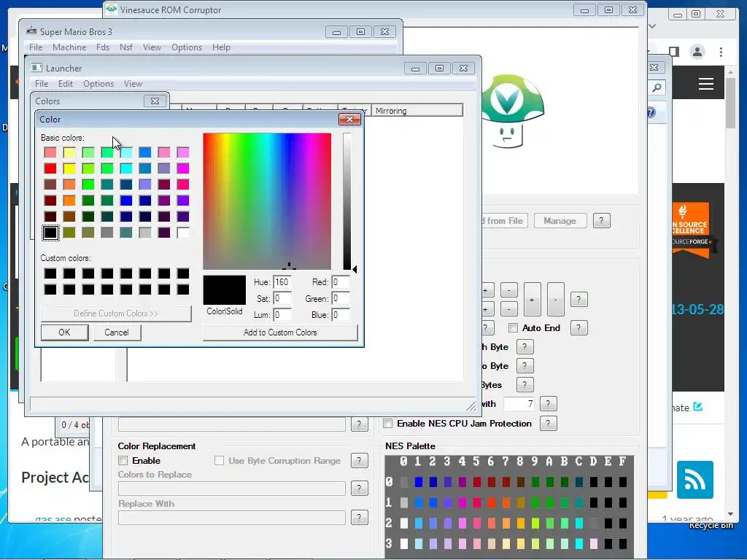This screenshot has height=560, width=747.
Task: Click Add to Custom Colors button
Action: 280,332
